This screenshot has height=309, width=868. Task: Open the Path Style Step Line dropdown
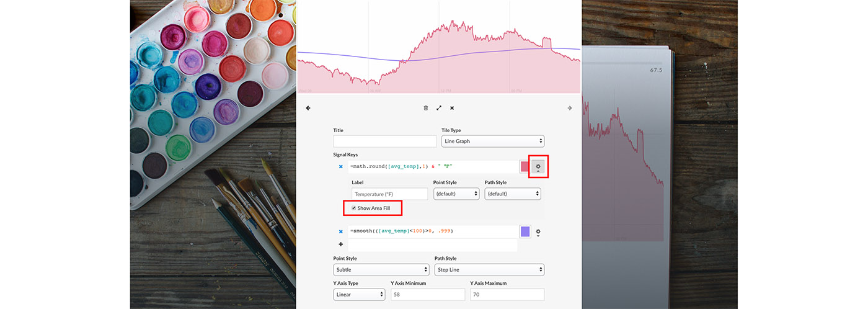point(489,270)
